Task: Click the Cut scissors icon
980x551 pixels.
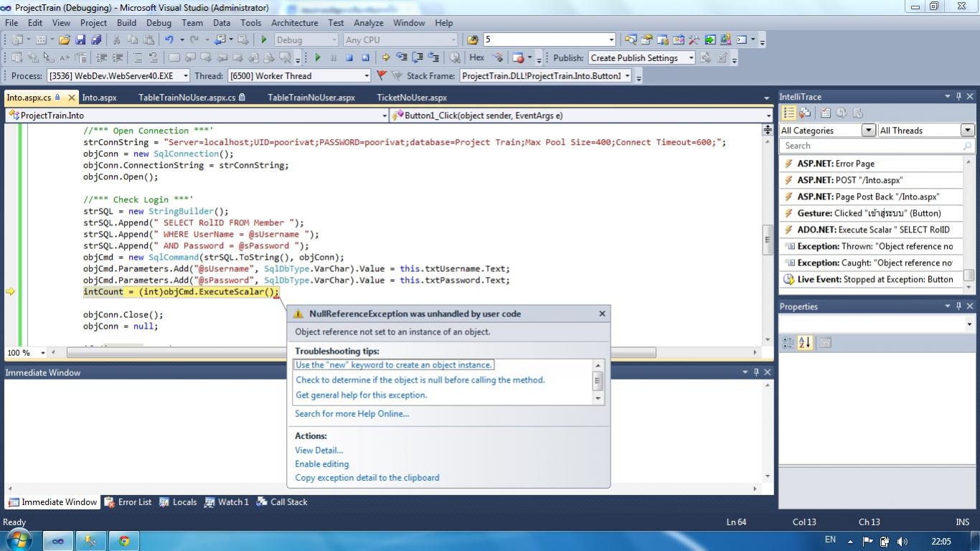Action: pos(118,40)
